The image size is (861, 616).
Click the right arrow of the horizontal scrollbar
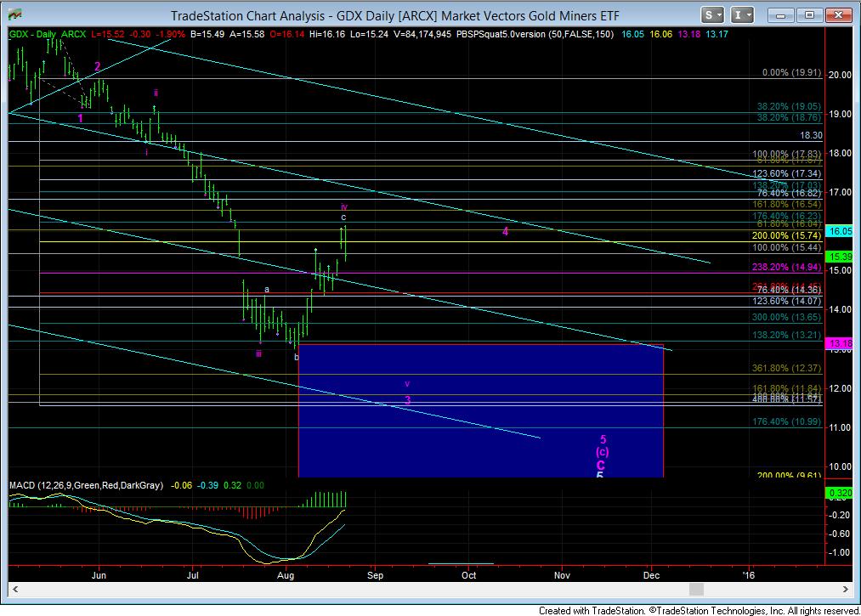846,589
